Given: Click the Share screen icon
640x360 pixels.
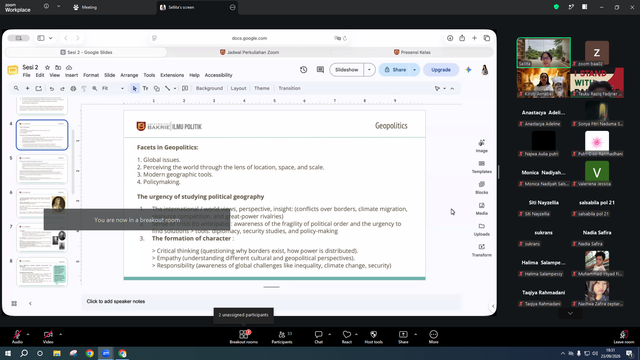Looking at the screenshot, I should [x=403, y=334].
